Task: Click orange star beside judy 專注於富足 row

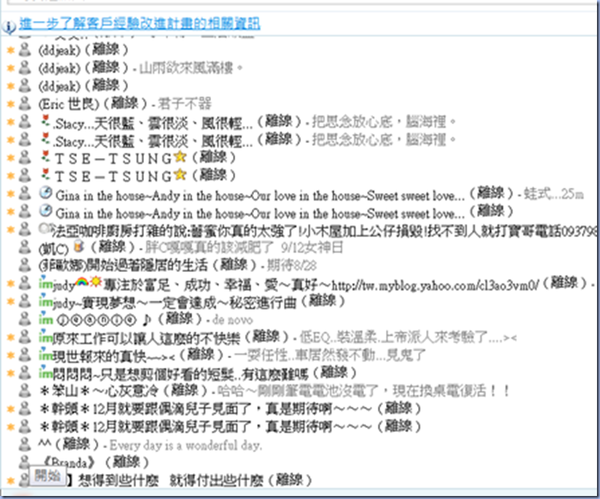Action: pos(11,284)
